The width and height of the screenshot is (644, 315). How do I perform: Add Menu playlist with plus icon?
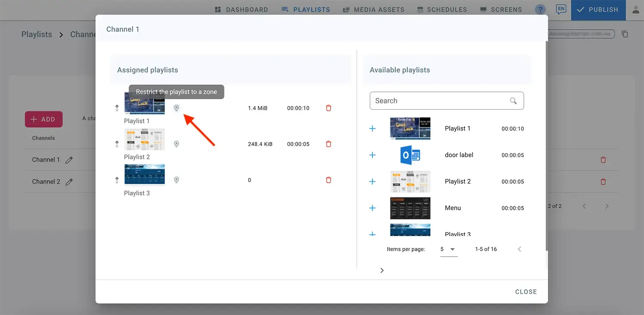[x=373, y=208]
